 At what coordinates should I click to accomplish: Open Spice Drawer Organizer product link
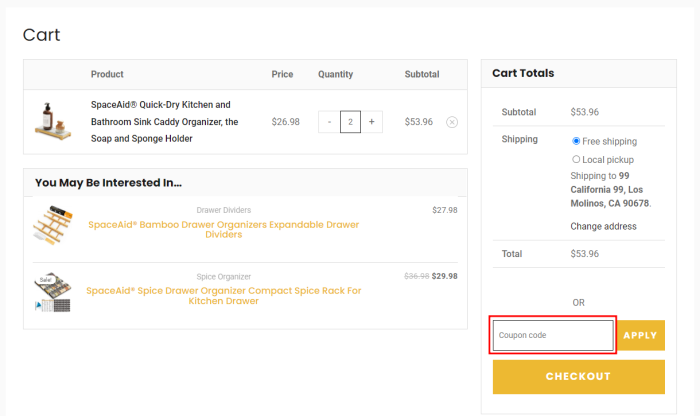click(x=224, y=295)
